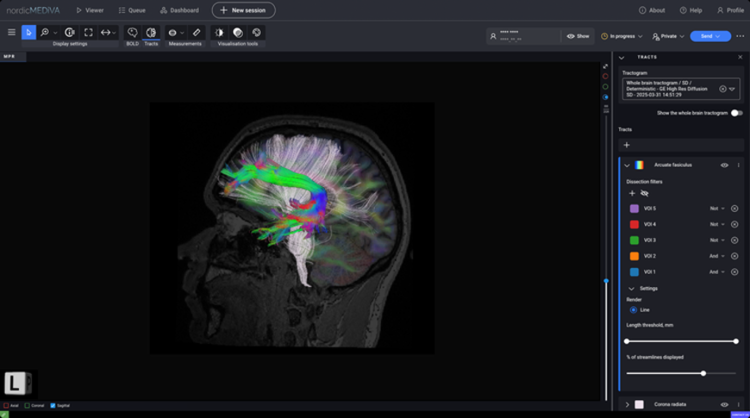
Task: Open the Queue page
Action: pos(132,10)
